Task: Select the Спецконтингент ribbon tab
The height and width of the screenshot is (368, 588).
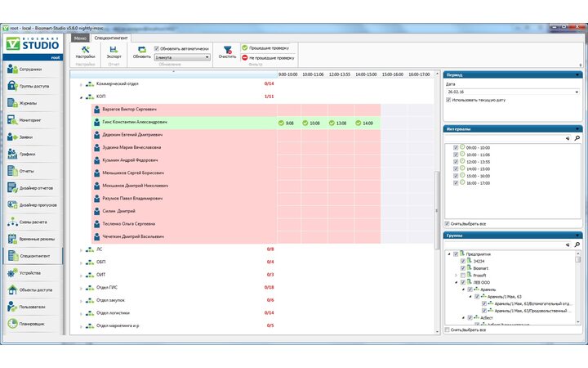Action: point(109,38)
